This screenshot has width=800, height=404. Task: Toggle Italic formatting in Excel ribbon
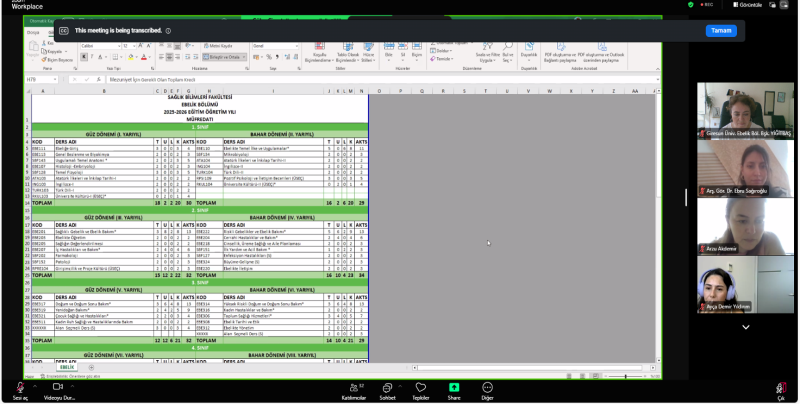tap(92, 57)
